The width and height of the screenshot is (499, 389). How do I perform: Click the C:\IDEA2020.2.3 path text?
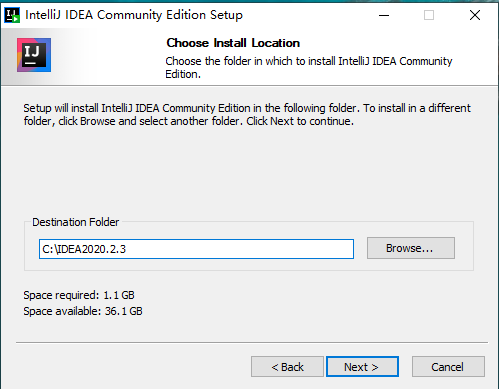point(84,249)
